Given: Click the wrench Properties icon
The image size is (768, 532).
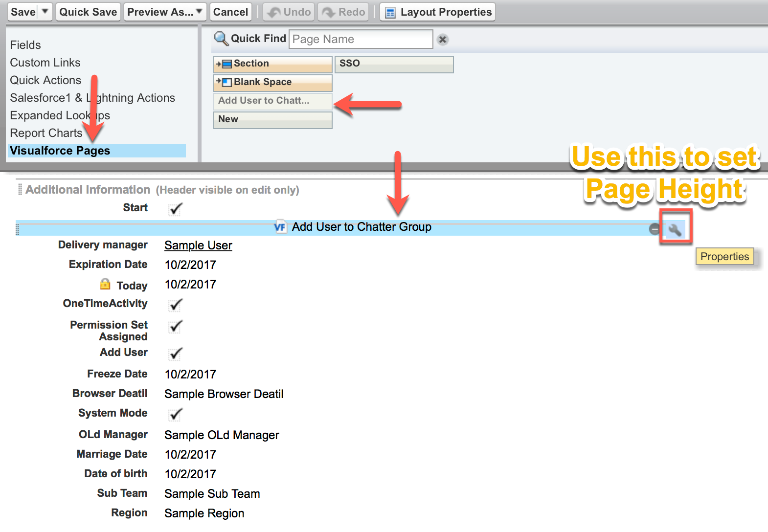Looking at the screenshot, I should pos(675,229).
